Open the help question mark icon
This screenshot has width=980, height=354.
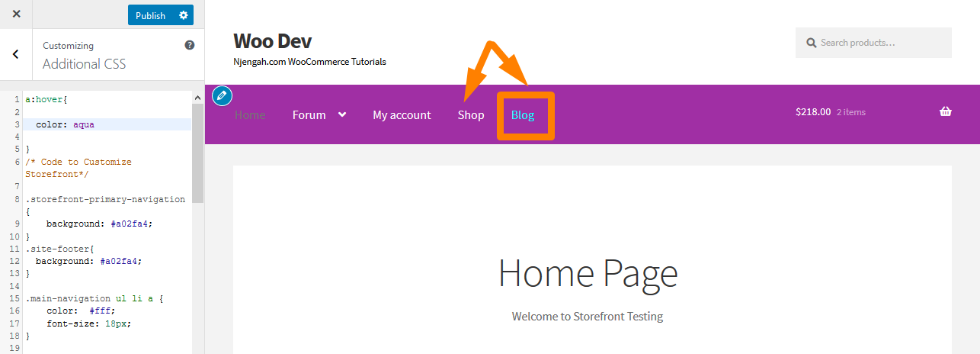(x=190, y=46)
